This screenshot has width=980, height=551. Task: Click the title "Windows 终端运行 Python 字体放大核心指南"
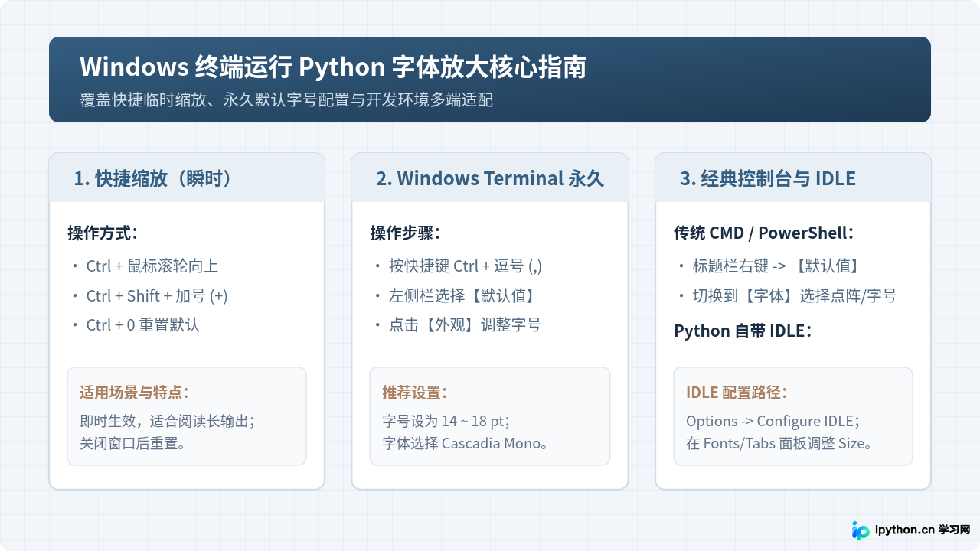pos(333,67)
